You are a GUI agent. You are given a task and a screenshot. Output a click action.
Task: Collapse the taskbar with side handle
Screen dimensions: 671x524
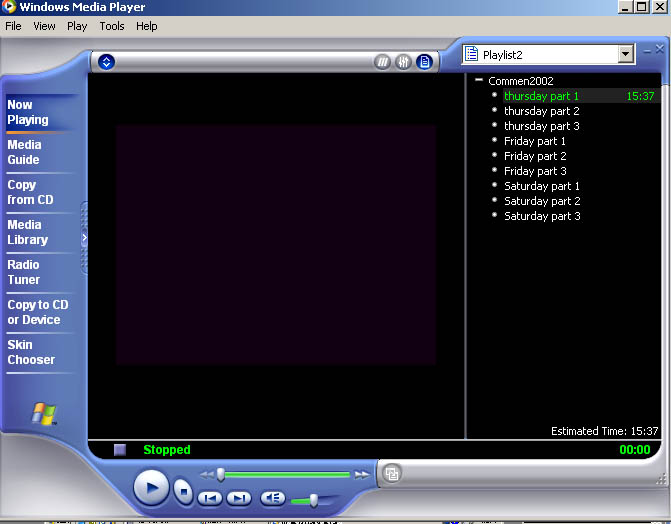coord(84,238)
